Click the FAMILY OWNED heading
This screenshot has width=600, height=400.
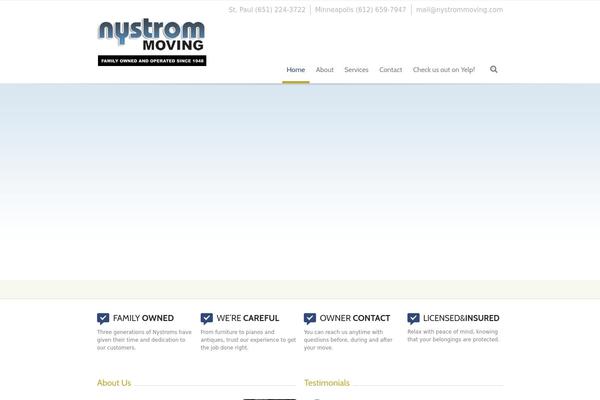click(143, 318)
